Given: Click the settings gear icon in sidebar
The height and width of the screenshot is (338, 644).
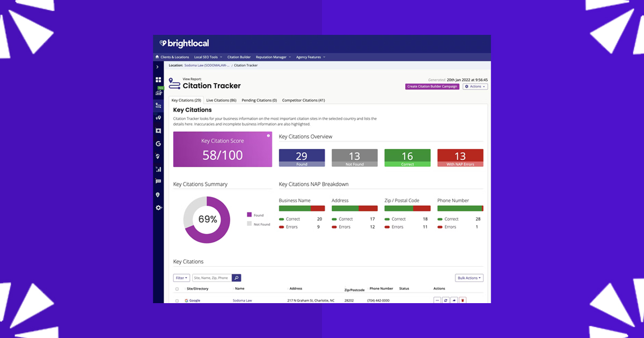Looking at the screenshot, I should pos(158,208).
